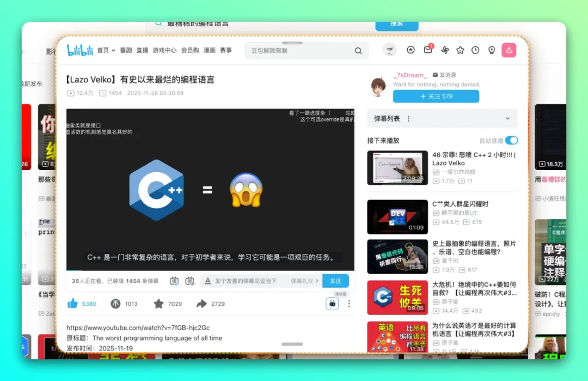
Task: Click the danmaku count icon 1454
Action: (x=102, y=93)
